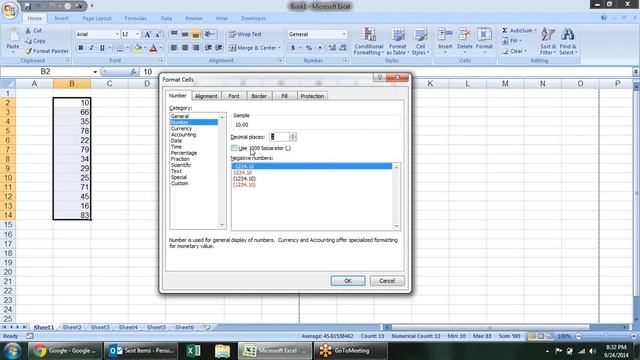This screenshot has width=640, height=360.
Task: Click the Decimal places spinner arrows
Action: tap(293, 137)
